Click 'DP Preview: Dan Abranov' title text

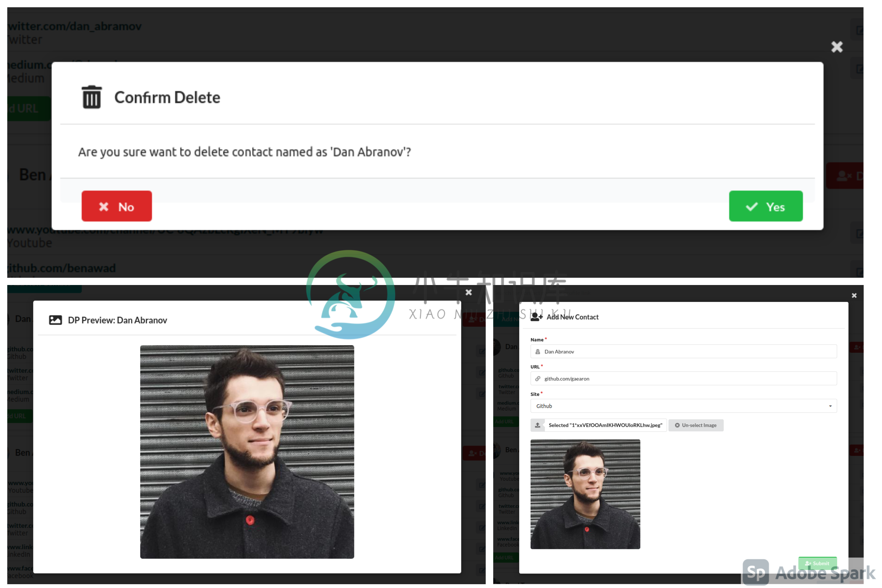click(117, 320)
